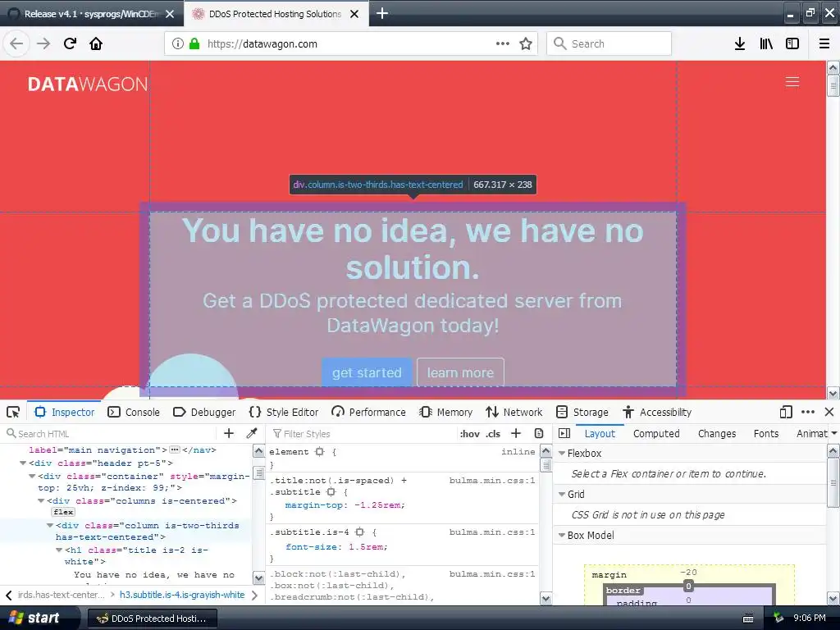Select the Layout sidebar tab
This screenshot has height=630, width=840.
point(600,433)
